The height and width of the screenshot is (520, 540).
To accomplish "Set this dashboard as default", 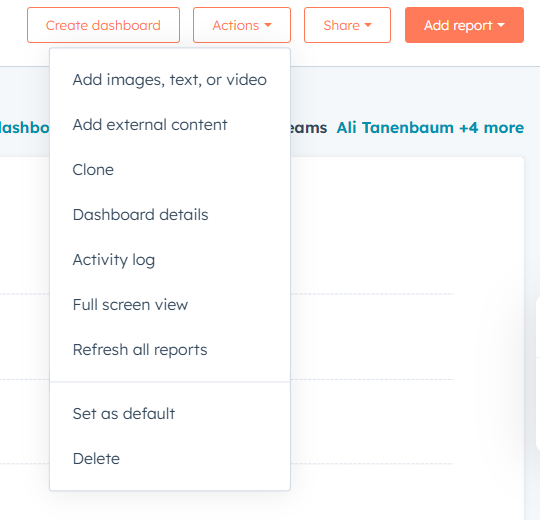I will (x=170, y=414).
